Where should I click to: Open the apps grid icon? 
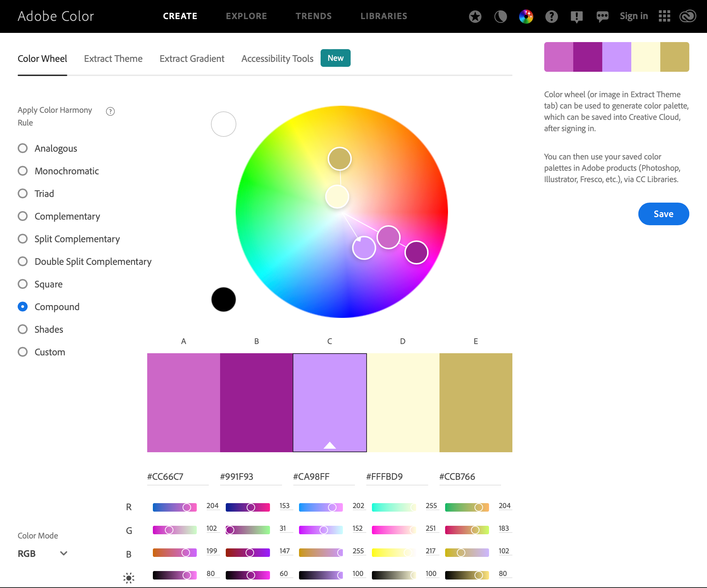(x=664, y=16)
